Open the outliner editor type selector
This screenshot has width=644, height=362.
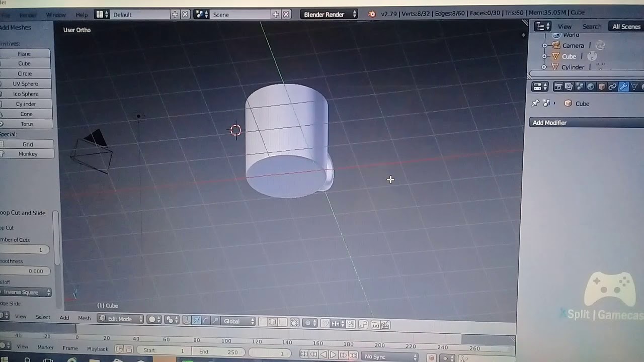(x=542, y=27)
